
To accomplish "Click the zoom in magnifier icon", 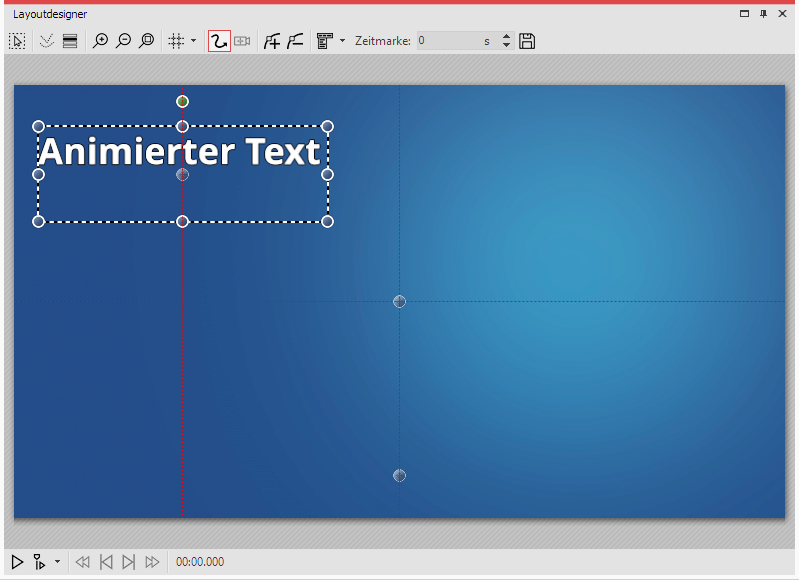I will [100, 41].
